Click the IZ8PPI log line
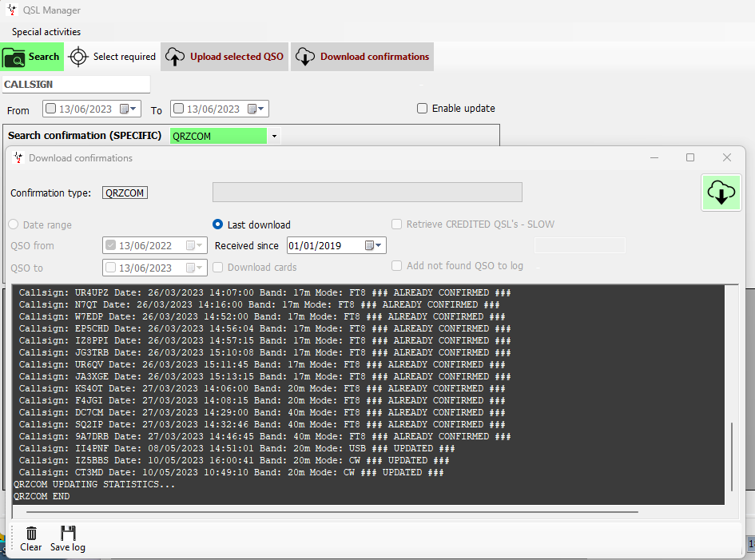 pos(264,340)
